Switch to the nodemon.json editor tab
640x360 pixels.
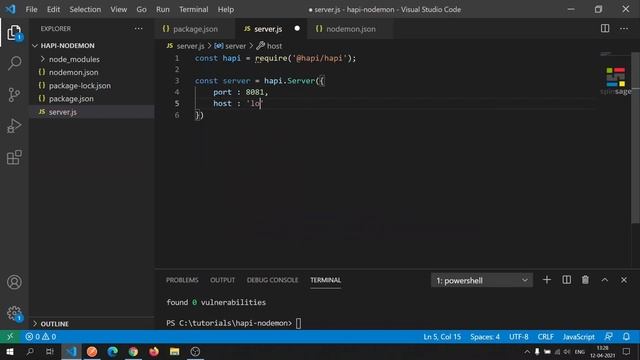(351, 29)
